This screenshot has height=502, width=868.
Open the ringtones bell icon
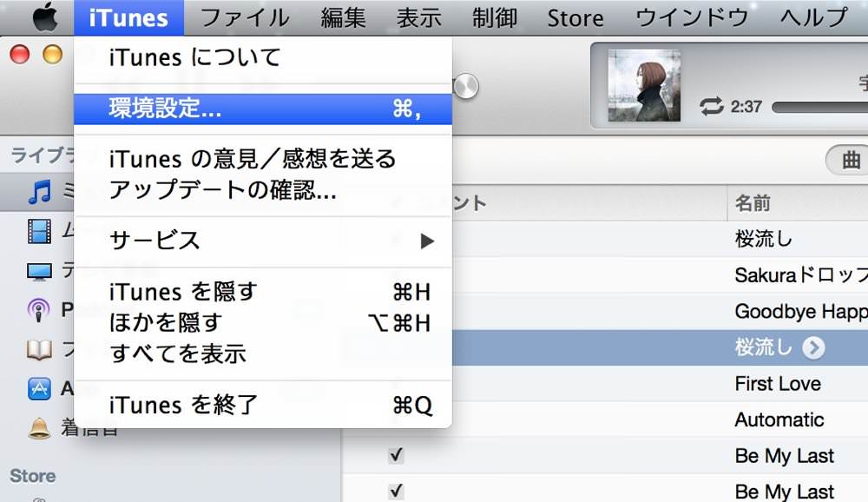pos(39,428)
